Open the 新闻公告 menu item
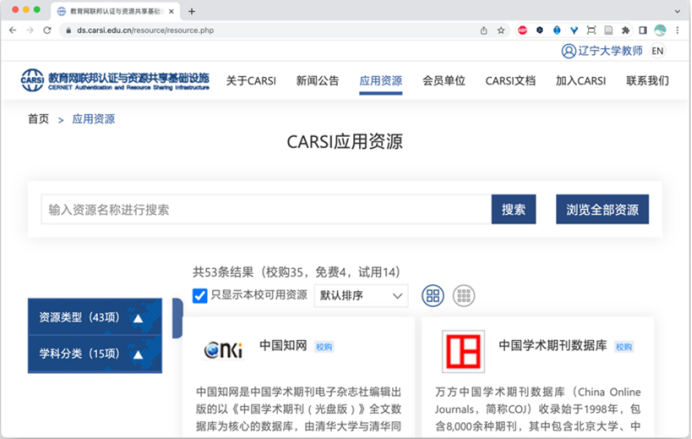This screenshot has width=692, height=439. (317, 81)
